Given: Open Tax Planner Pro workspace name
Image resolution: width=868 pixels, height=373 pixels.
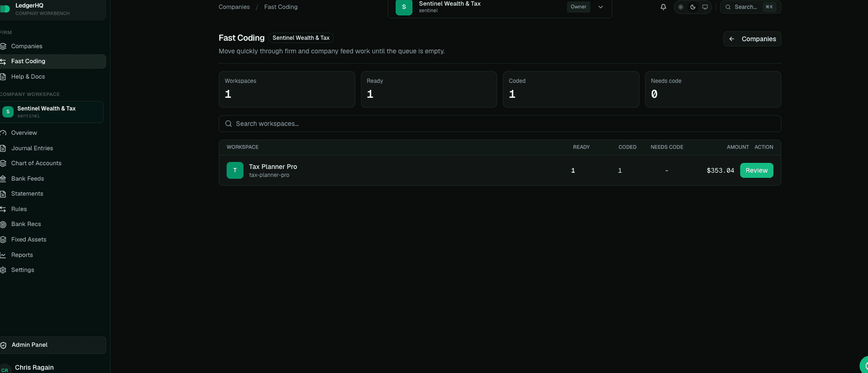Looking at the screenshot, I should pos(273,167).
